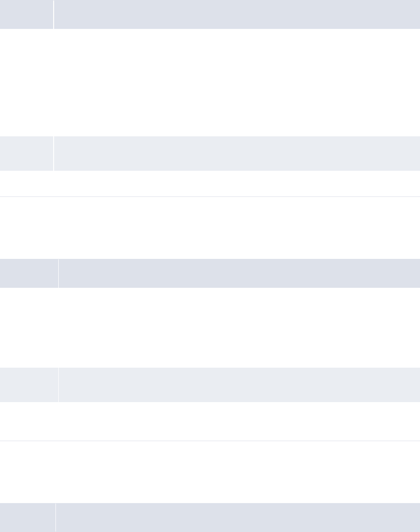The height and width of the screenshot is (532, 420).
Task: Select wide right cell of fourth, lighter shaded row
Action: click(239, 385)
